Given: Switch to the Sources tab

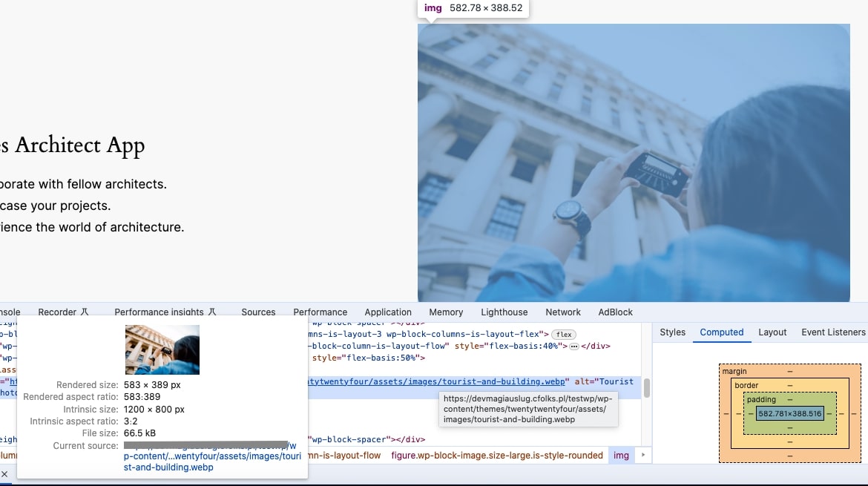Looking at the screenshot, I should (258, 312).
